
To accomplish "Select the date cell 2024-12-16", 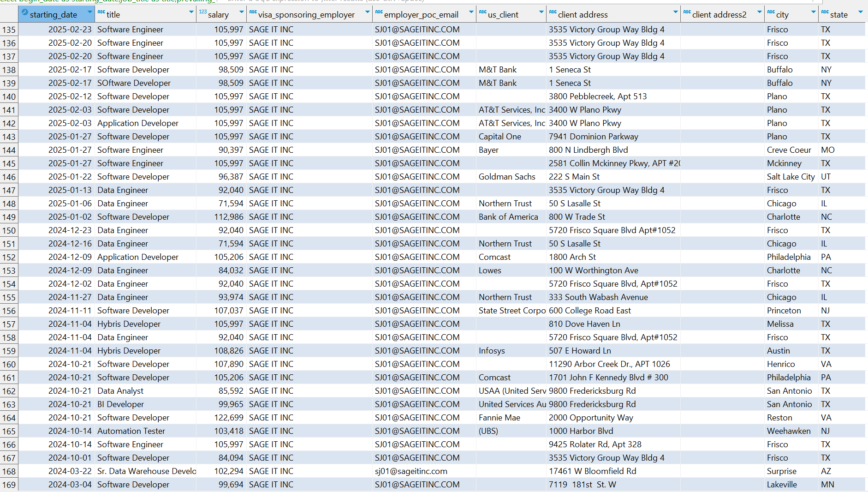I will (57, 244).
